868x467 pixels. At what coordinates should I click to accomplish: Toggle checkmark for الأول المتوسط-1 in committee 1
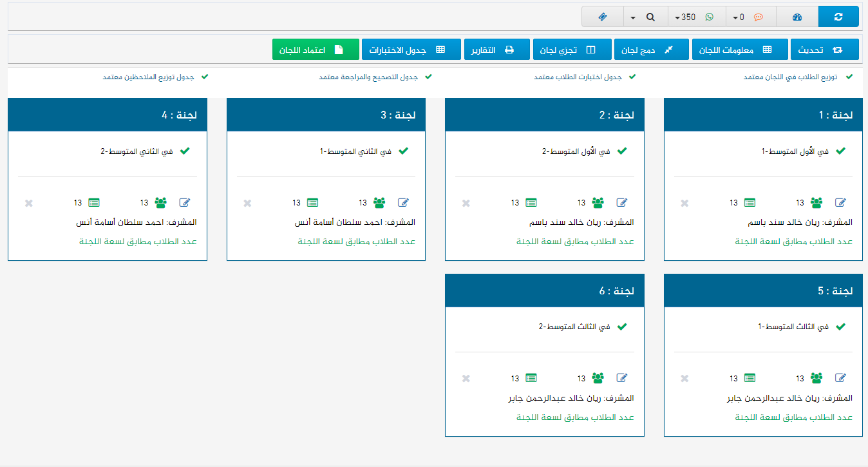tap(840, 151)
